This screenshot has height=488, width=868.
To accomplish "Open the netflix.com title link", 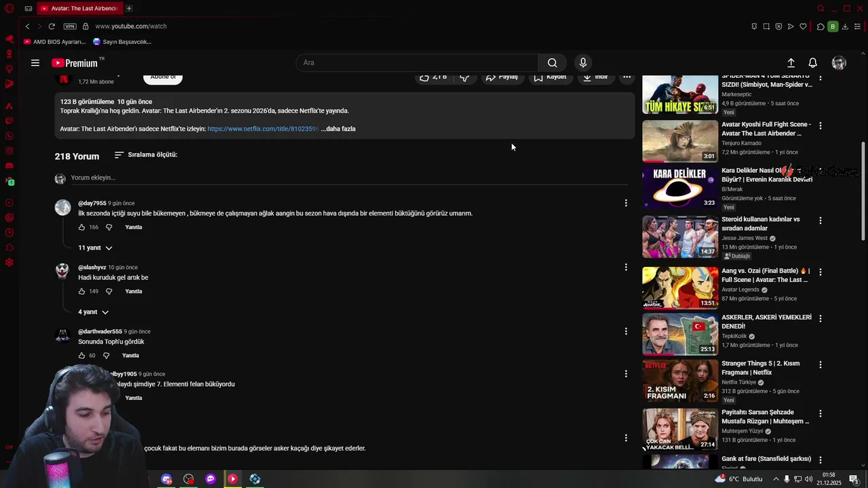I will 262,129.
